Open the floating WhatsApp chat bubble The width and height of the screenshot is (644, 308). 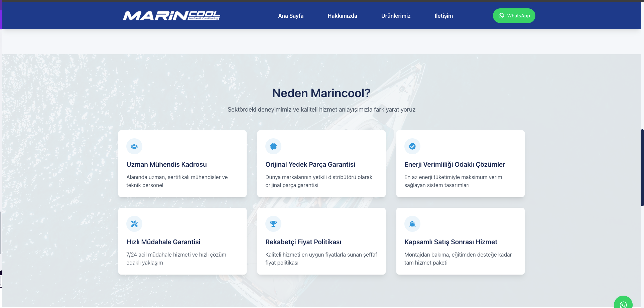point(623,303)
